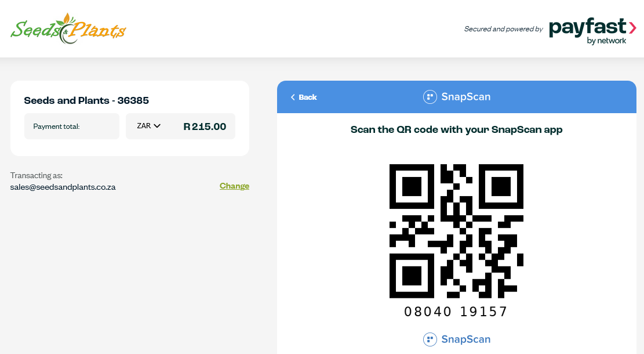This screenshot has height=354, width=644.
Task: Click the Secured and powered by text
Action: 504,29
